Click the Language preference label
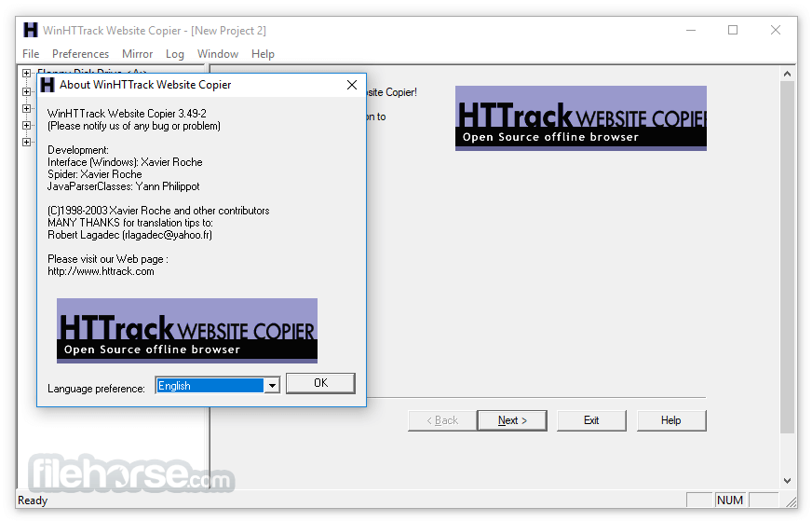The height and width of the screenshot is (521, 812). [96, 389]
